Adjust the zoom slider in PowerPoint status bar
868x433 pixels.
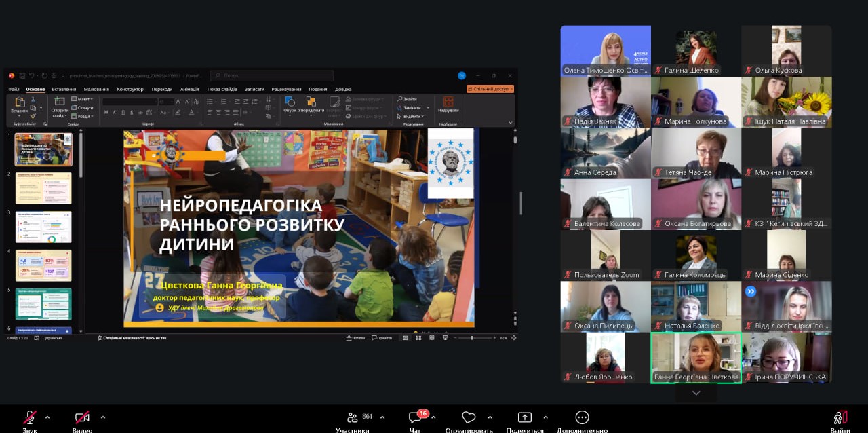[x=472, y=337]
